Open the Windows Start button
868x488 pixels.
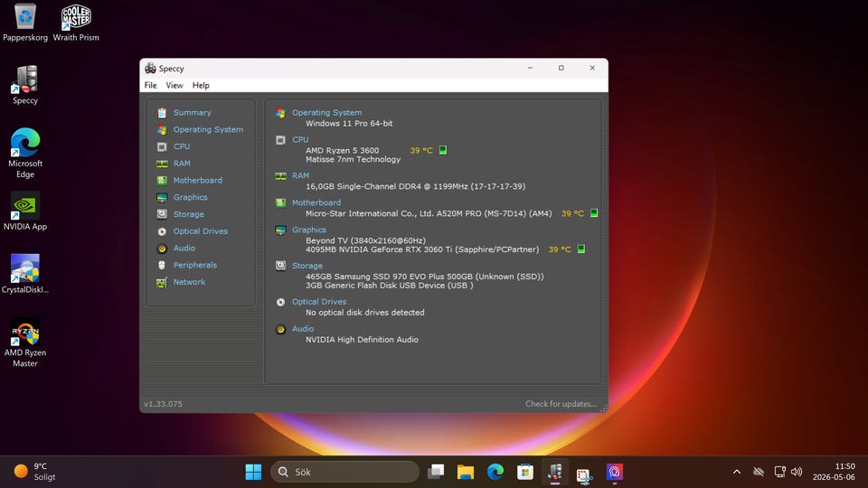point(253,472)
